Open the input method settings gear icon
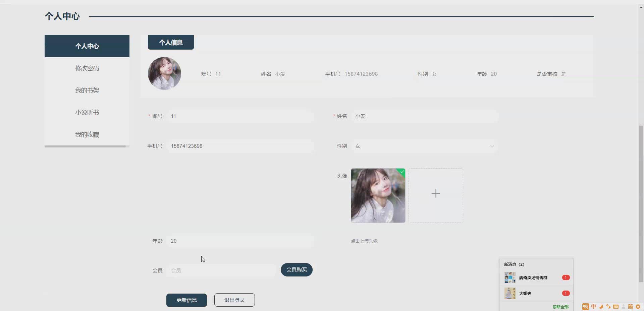Image resolution: width=644 pixels, height=311 pixels. [638, 307]
